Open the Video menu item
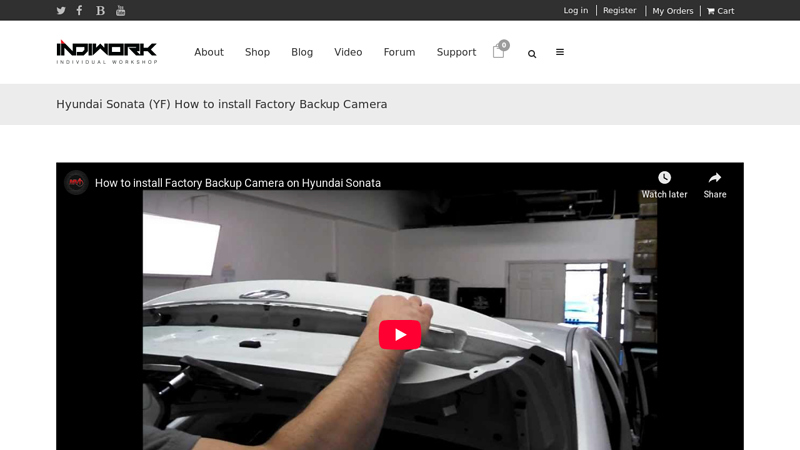Viewport: 800px width, 450px height. [348, 52]
